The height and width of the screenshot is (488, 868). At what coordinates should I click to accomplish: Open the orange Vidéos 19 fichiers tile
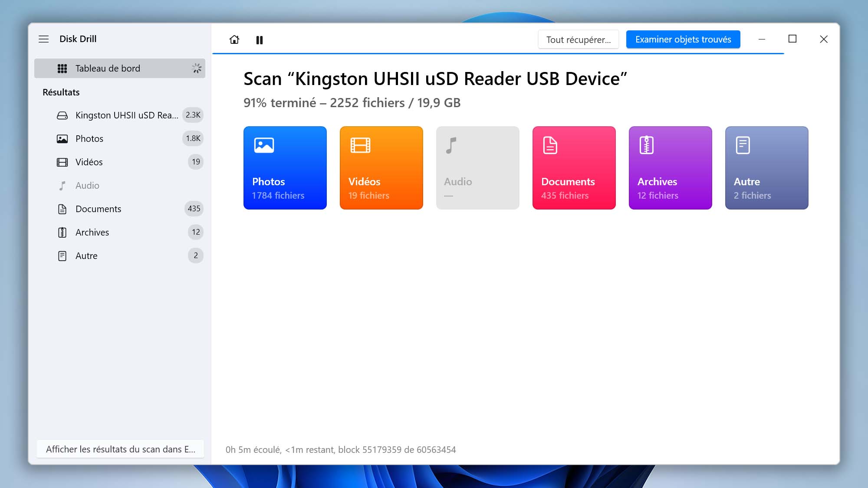pos(381,168)
